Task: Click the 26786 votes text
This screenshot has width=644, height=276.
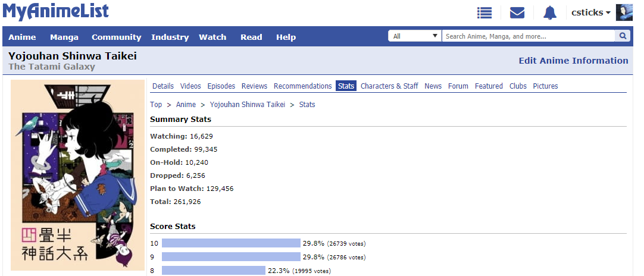Action: [x=346, y=257]
